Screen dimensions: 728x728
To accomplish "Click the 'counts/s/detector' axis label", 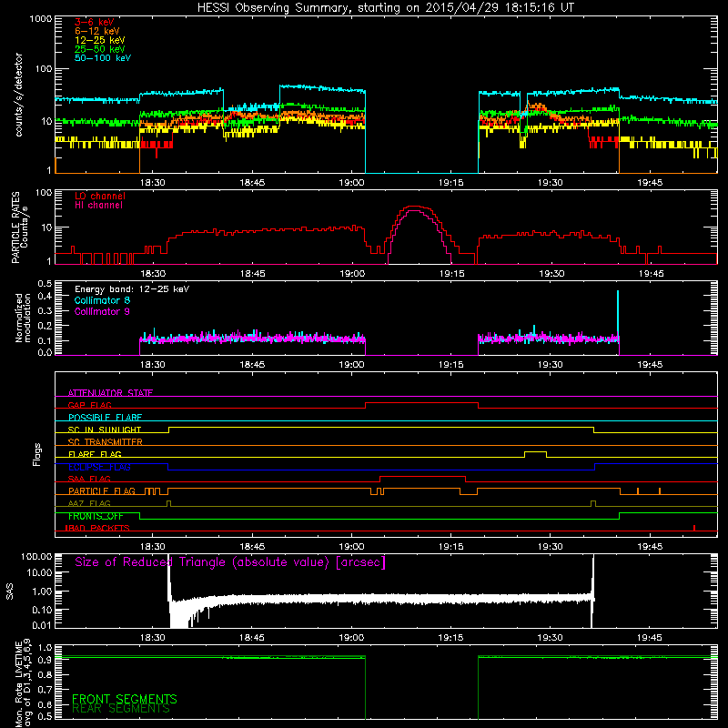I will pyautogui.click(x=18, y=95).
